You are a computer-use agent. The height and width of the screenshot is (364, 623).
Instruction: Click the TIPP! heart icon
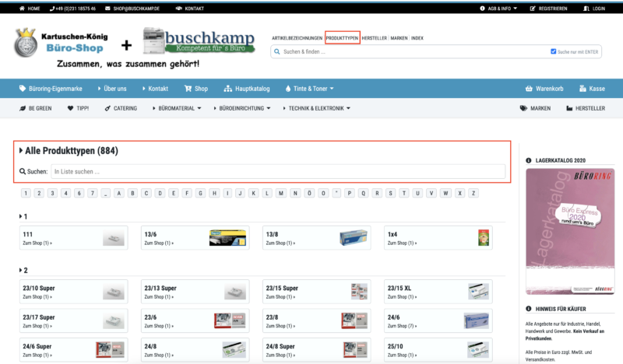click(x=70, y=108)
